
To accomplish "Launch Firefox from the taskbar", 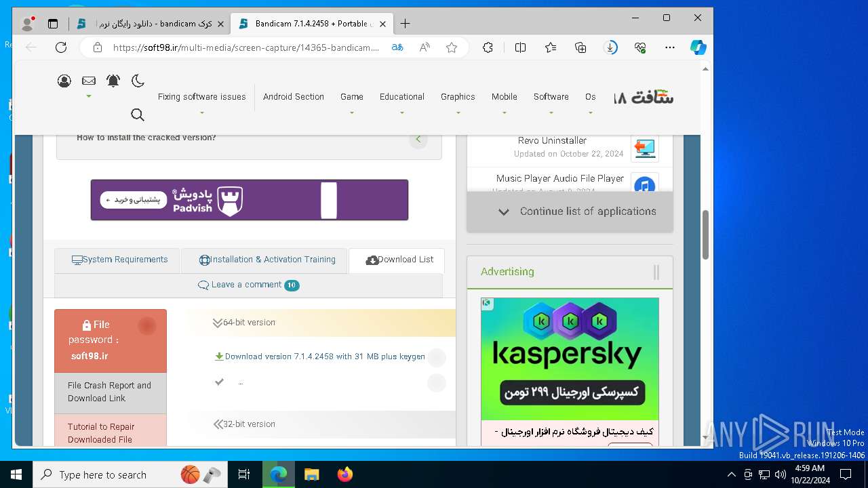I will (345, 474).
